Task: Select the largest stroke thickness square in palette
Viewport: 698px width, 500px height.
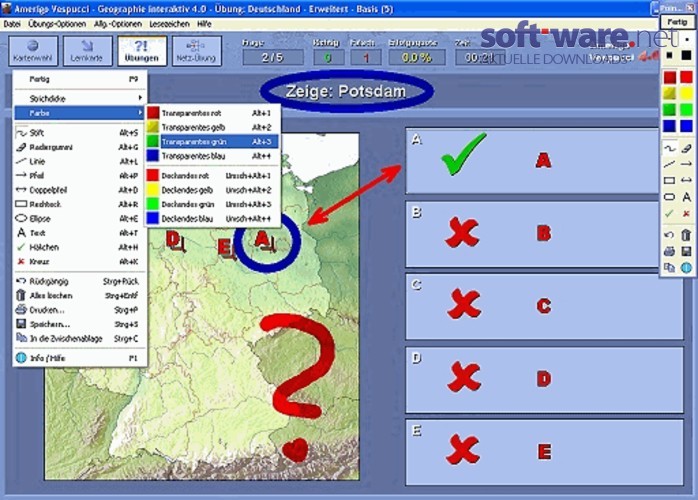Action: pyautogui.click(x=687, y=55)
